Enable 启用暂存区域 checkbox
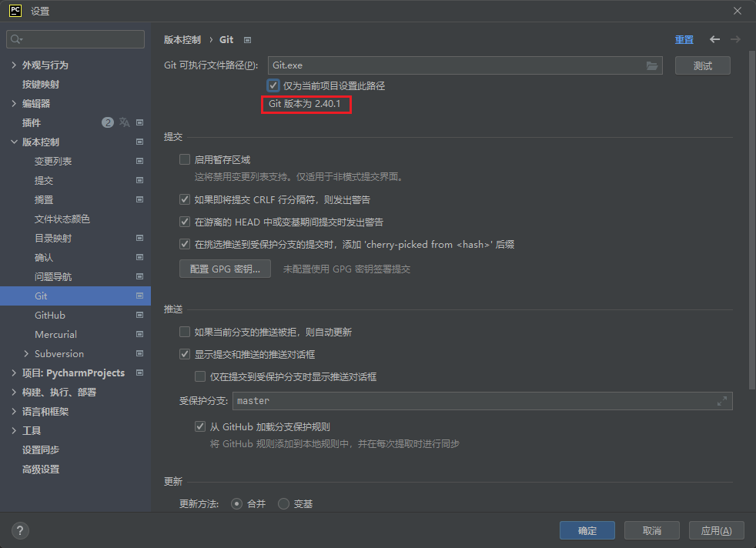 pos(185,159)
